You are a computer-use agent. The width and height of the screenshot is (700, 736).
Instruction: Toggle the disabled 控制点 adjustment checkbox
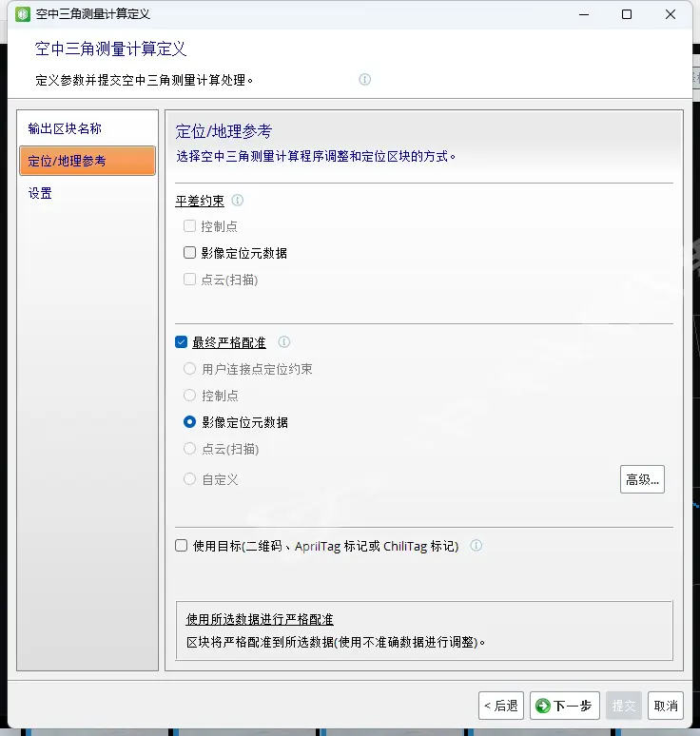pos(189,226)
